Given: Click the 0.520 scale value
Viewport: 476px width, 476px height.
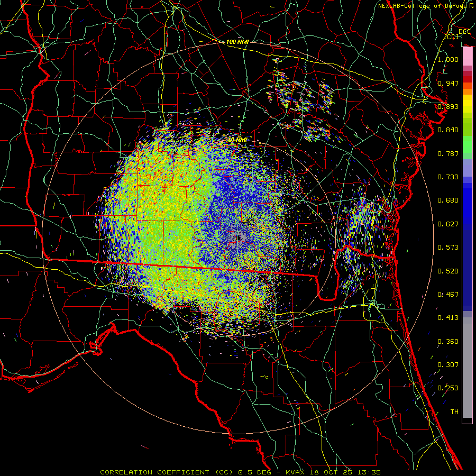Looking at the screenshot, I should (448, 271).
